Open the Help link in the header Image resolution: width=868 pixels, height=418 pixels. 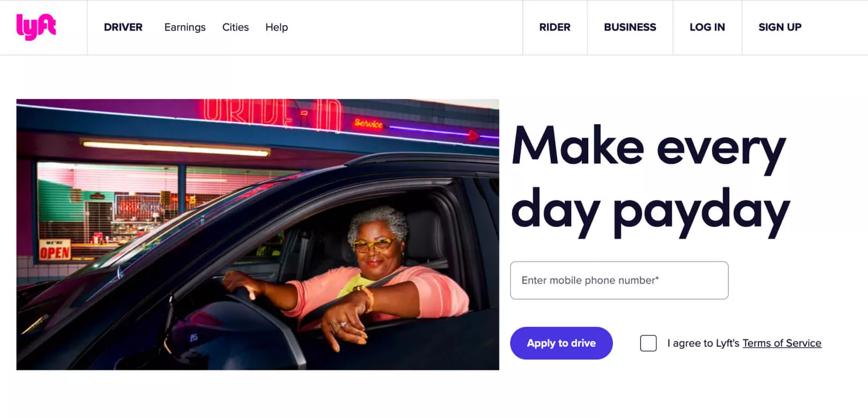[x=276, y=27]
